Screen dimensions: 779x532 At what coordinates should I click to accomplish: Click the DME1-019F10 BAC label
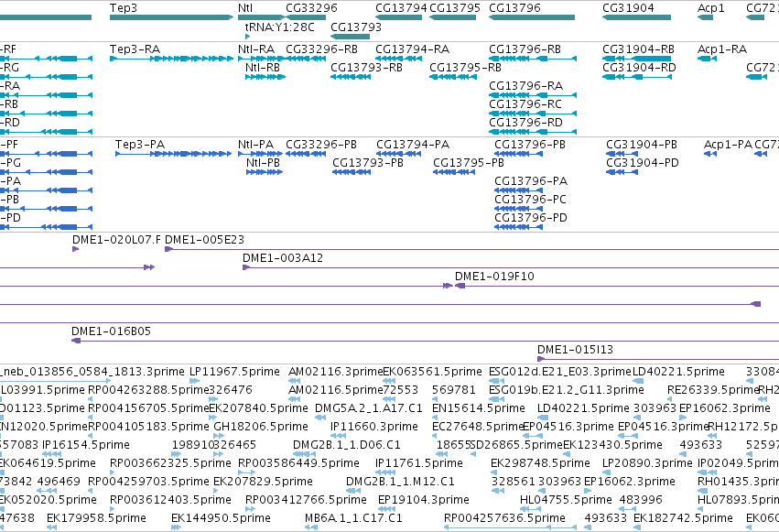point(495,277)
